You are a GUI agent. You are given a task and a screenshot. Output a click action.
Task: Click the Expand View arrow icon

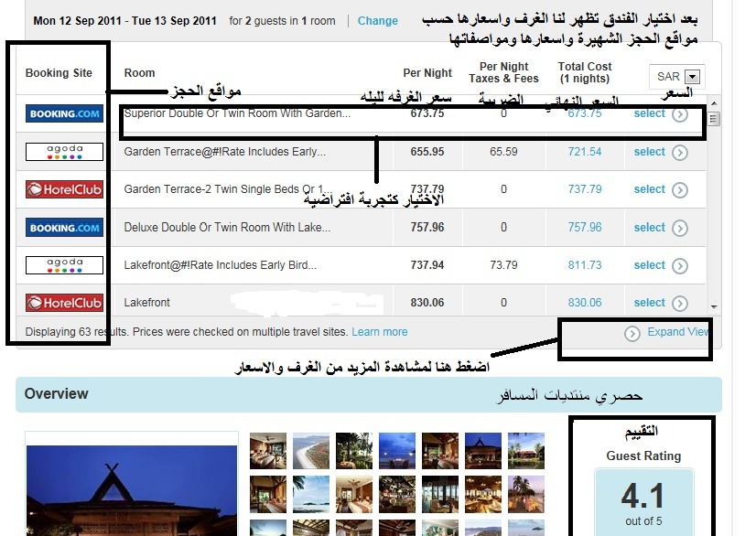(x=632, y=333)
